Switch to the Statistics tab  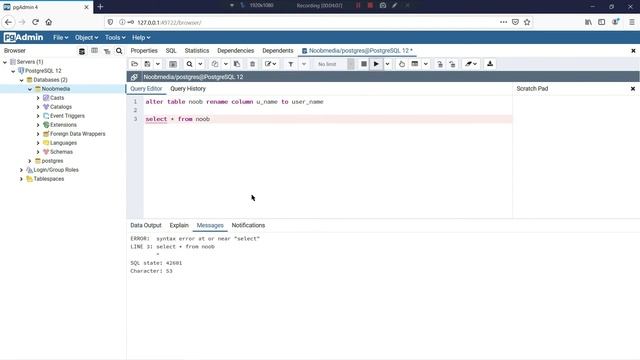coord(197,51)
